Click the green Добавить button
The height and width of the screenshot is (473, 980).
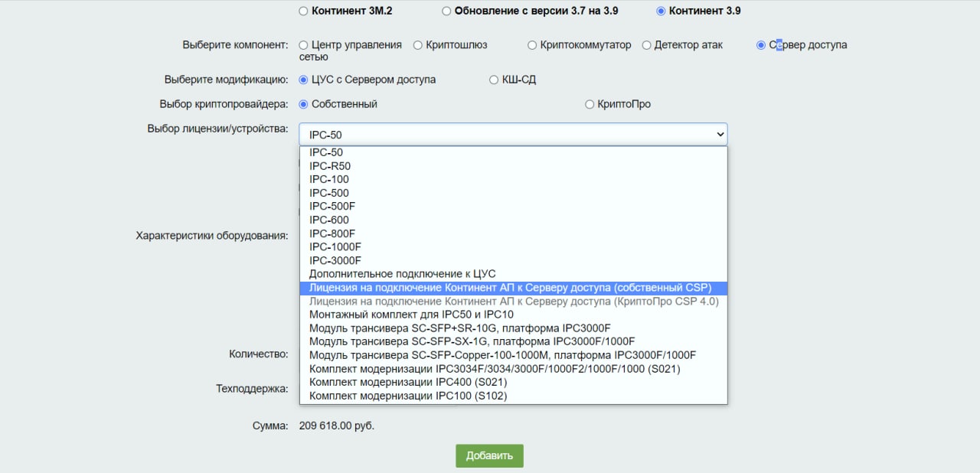click(x=489, y=455)
